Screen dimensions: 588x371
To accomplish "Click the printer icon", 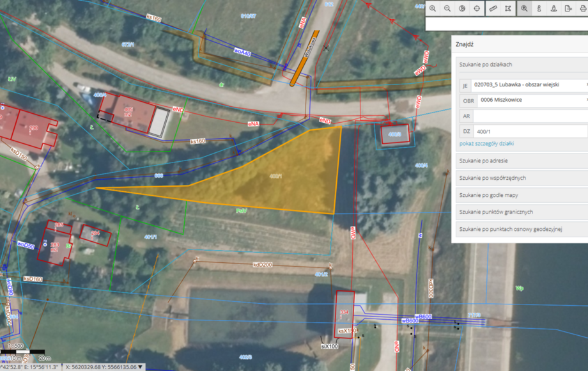I will pos(582,8).
